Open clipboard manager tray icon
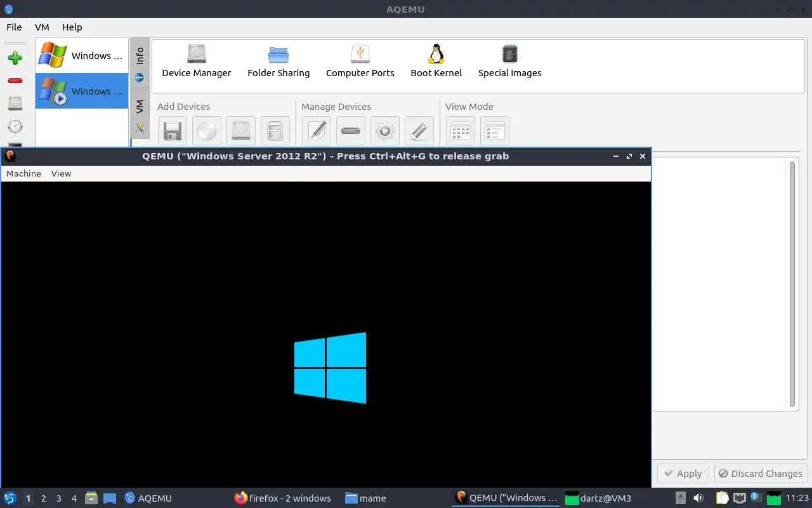The width and height of the screenshot is (812, 508). (723, 498)
